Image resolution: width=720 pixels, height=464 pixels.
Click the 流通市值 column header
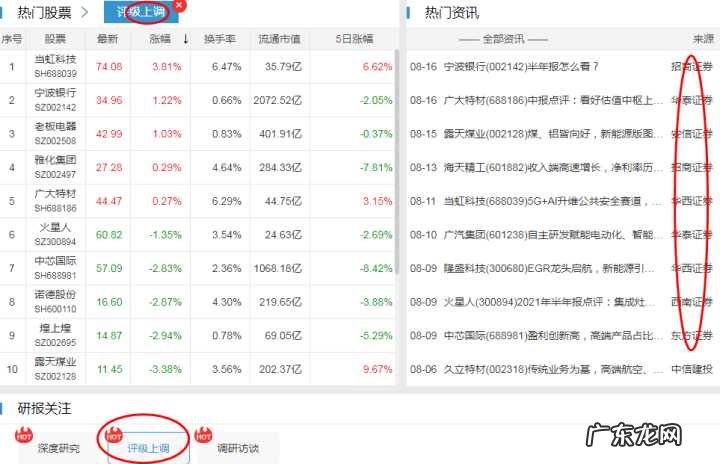(280, 39)
